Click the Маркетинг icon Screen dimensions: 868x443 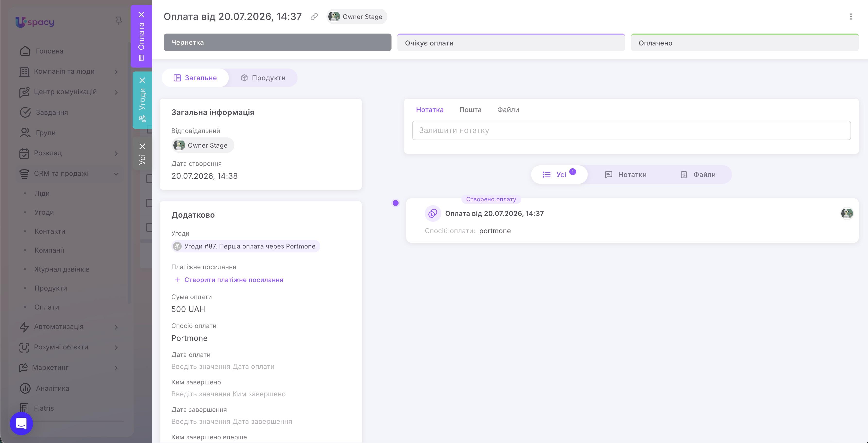23,368
